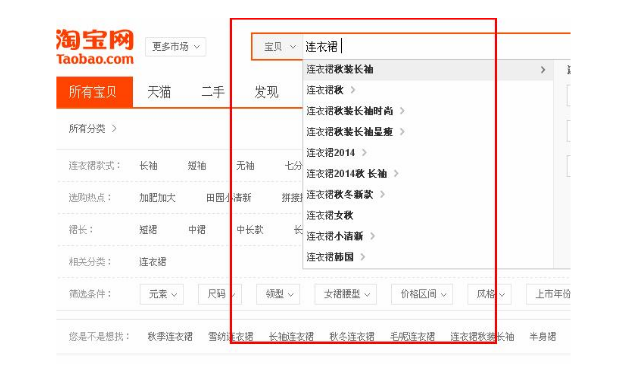
Task: Expand arrow next to 连衣裙小清新
Action: click(x=372, y=236)
